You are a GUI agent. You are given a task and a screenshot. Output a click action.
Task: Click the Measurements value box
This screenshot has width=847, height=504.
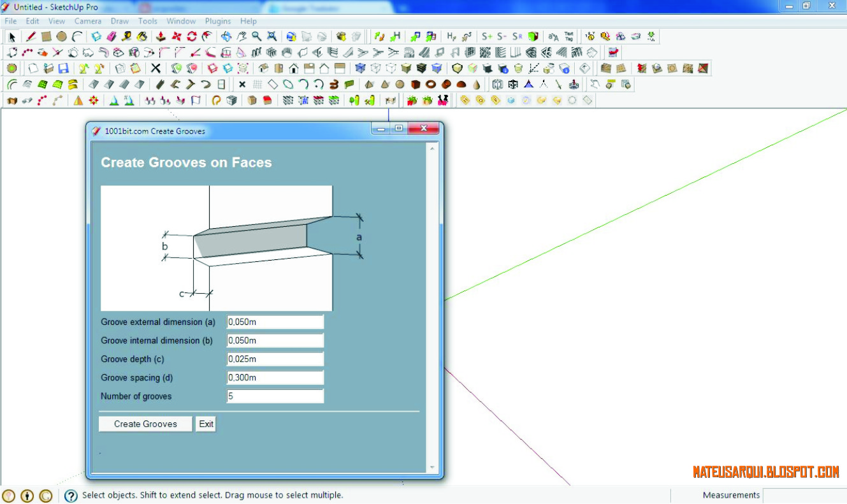click(804, 495)
